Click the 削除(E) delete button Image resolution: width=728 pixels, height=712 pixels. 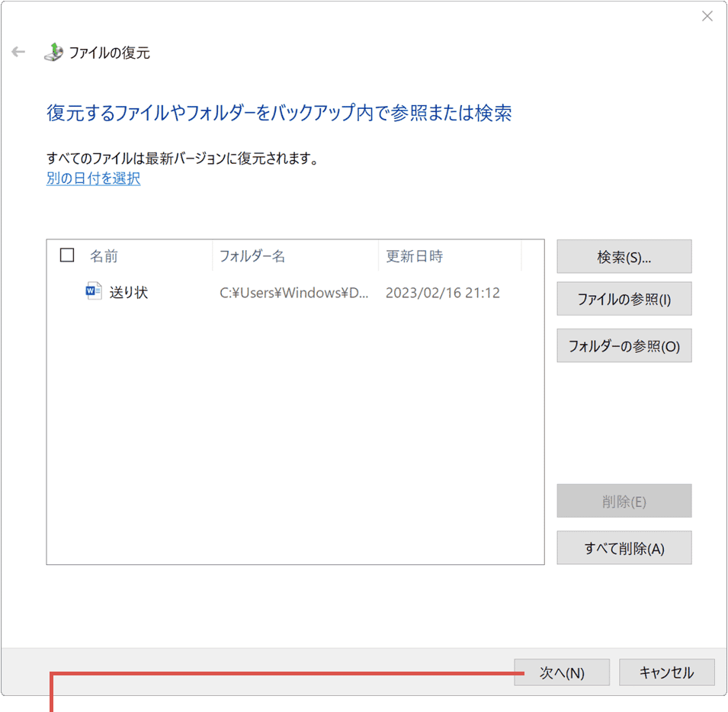tap(624, 501)
